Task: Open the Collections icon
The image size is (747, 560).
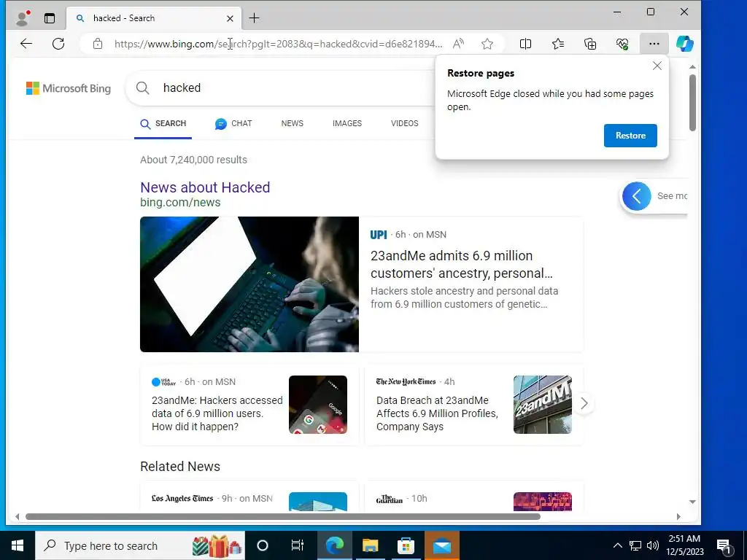Action: point(590,44)
